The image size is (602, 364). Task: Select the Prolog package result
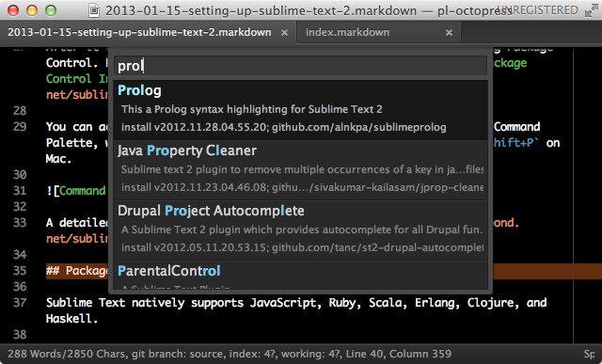coord(301,110)
